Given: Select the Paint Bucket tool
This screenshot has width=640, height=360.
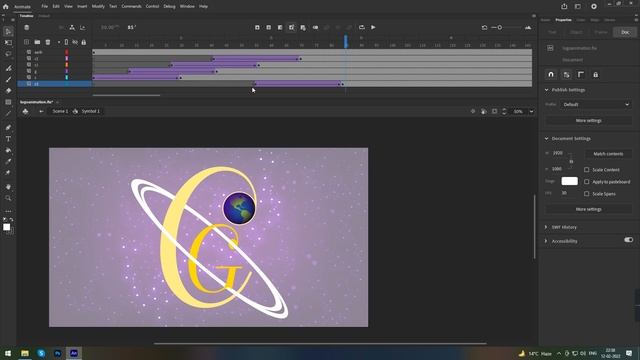Looking at the screenshot, I should (8, 150).
